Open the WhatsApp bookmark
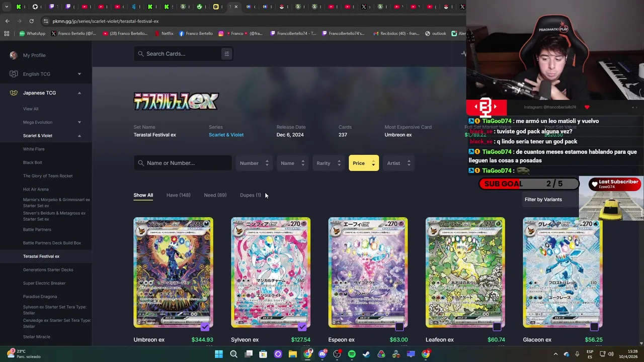 [x=32, y=34]
